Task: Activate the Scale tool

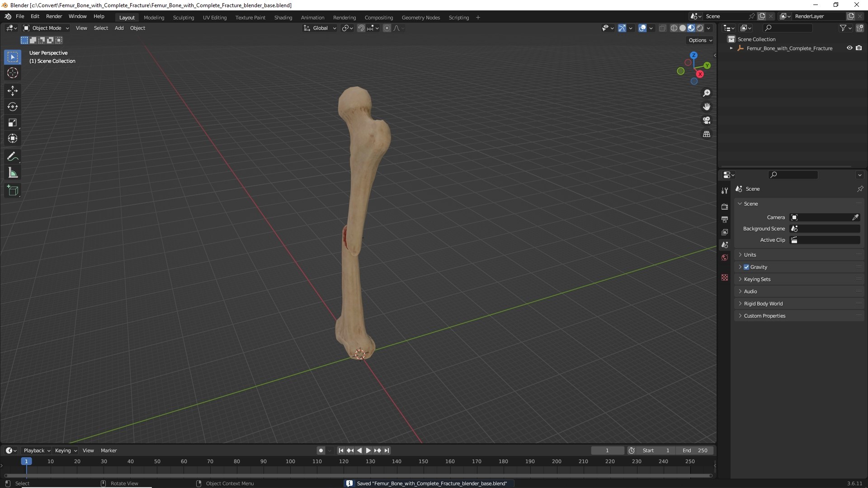Action: tap(13, 122)
